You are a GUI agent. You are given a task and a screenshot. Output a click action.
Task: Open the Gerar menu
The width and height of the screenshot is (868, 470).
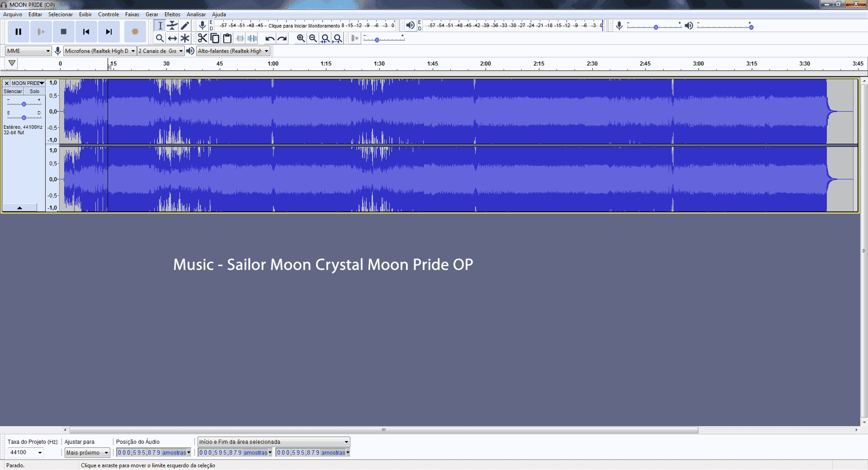[152, 14]
